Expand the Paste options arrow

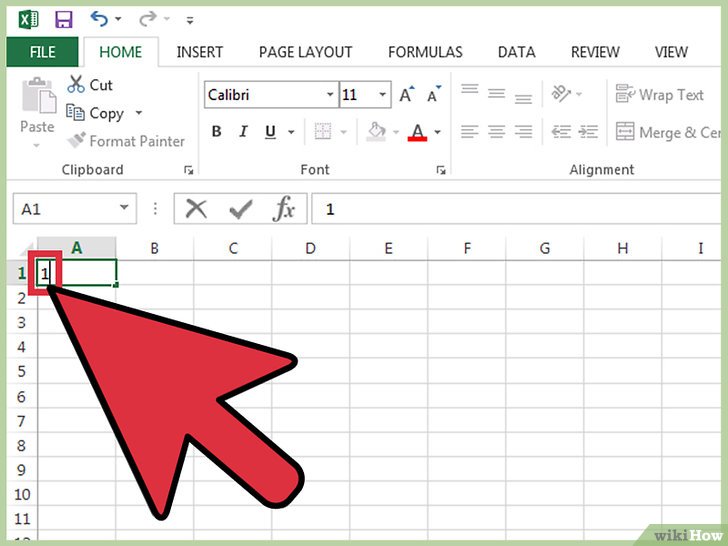(x=37, y=145)
